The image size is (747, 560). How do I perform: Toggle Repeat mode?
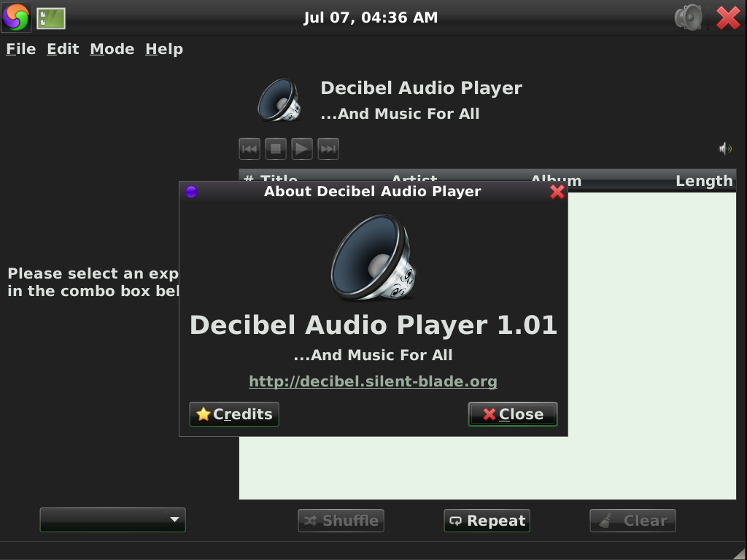pyautogui.click(x=487, y=520)
